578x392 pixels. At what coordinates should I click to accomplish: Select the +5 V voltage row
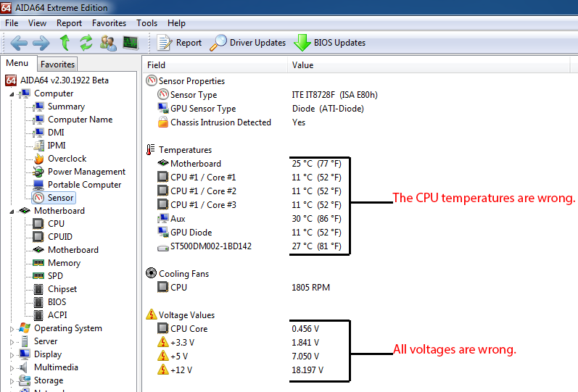point(238,356)
